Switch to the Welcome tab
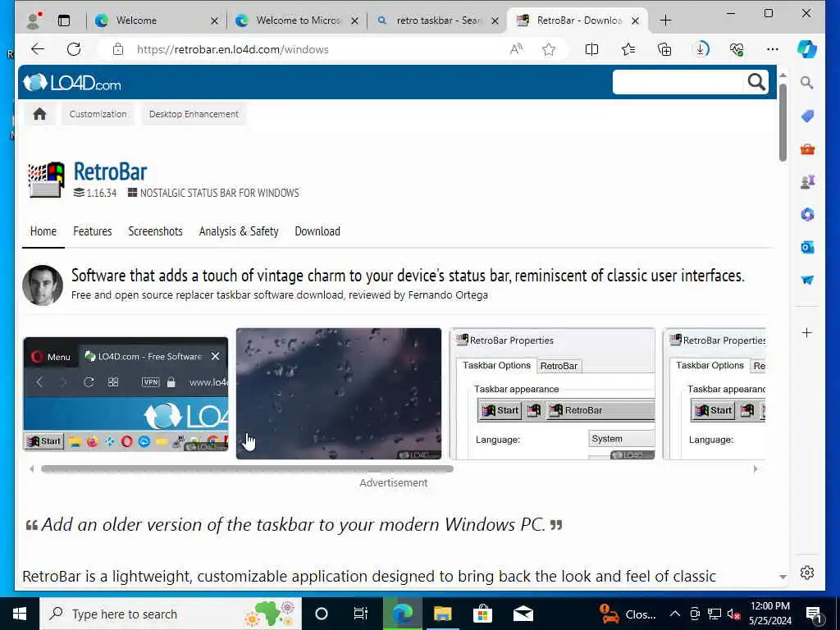The image size is (840, 630). coord(155,21)
